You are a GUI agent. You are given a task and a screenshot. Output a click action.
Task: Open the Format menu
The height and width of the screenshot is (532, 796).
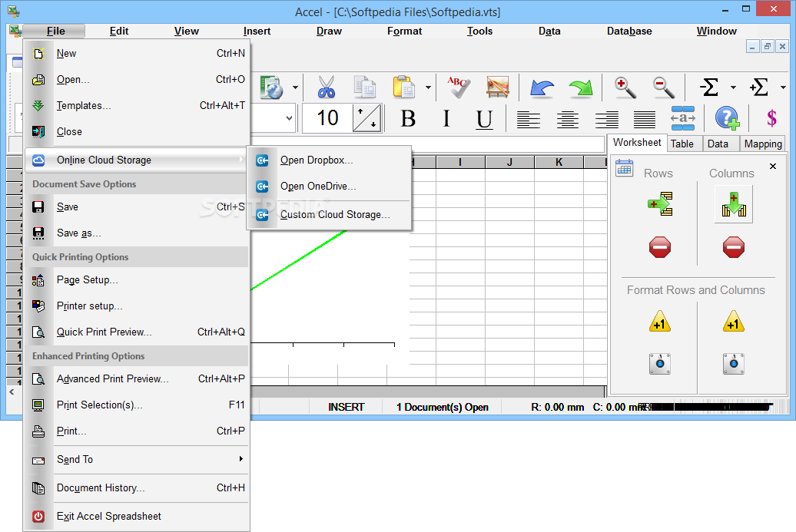405,31
